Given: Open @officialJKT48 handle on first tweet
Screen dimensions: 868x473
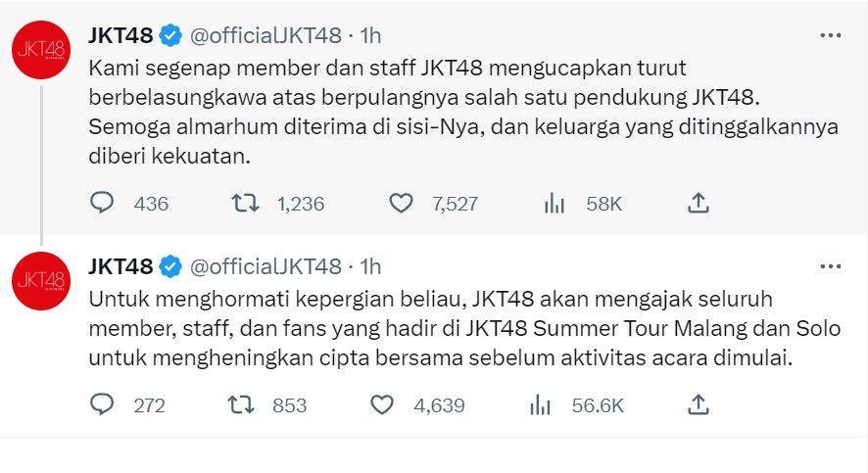Looking at the screenshot, I should [265, 35].
